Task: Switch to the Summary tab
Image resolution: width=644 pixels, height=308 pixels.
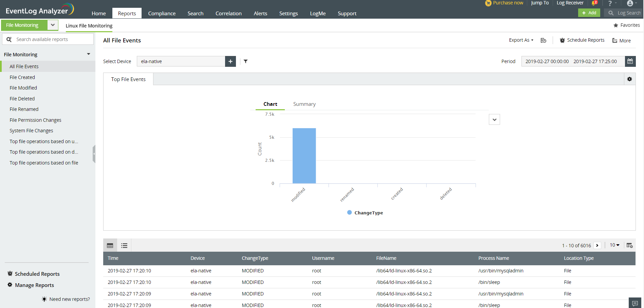Action: (x=305, y=104)
